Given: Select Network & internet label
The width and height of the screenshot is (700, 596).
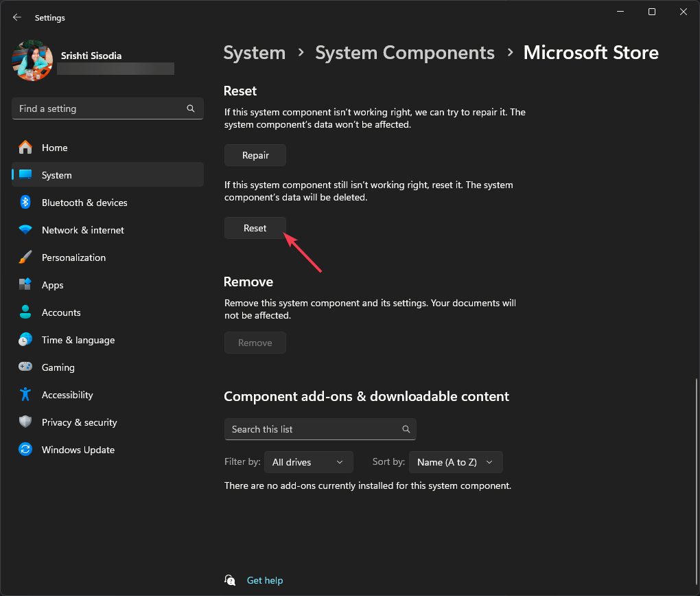Looking at the screenshot, I should click(x=83, y=230).
